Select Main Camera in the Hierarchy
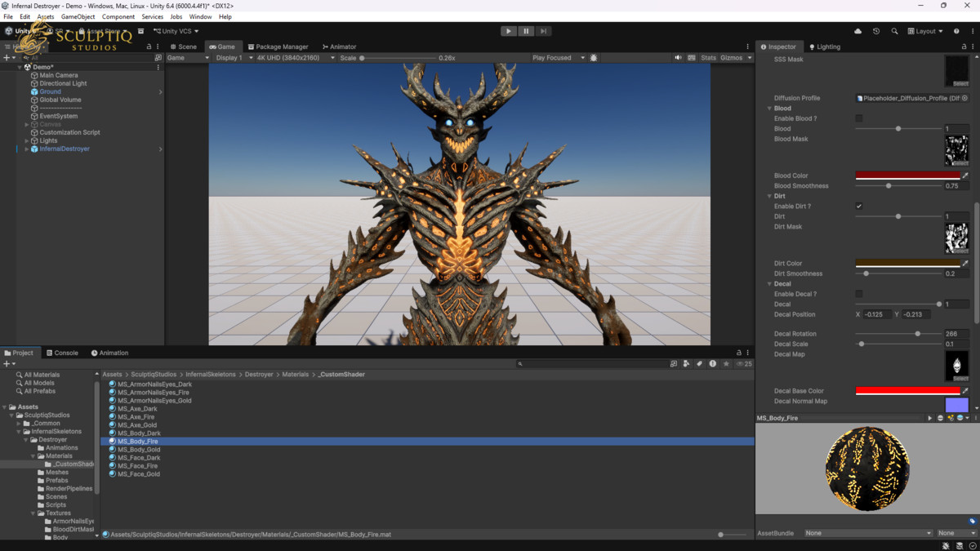This screenshot has width=980, height=551. pyautogui.click(x=59, y=75)
